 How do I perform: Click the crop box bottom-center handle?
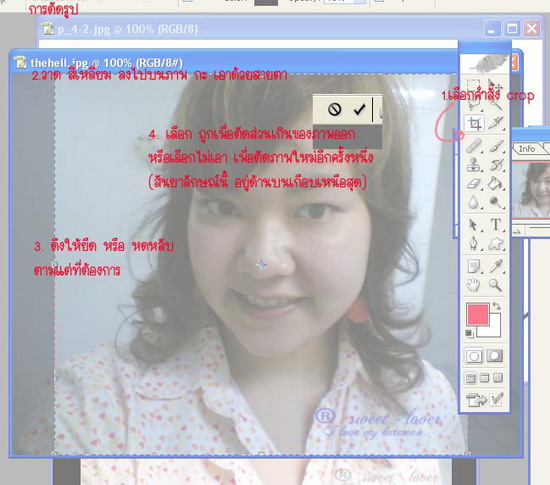(x=261, y=454)
